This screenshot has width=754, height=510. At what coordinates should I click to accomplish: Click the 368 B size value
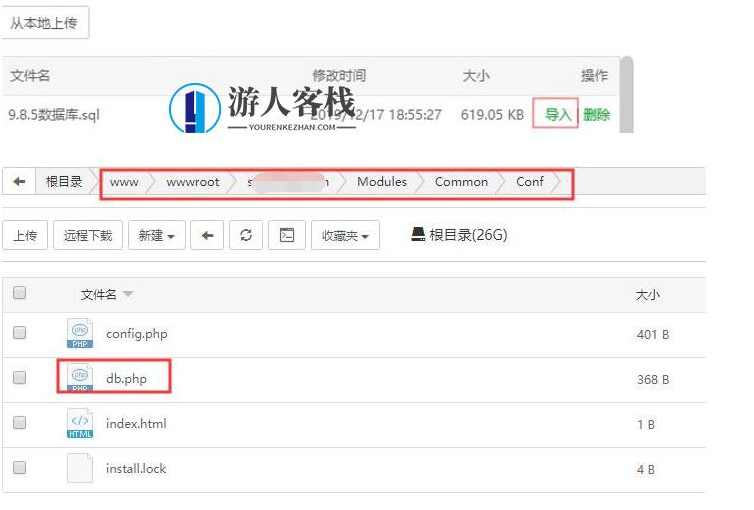point(653,380)
